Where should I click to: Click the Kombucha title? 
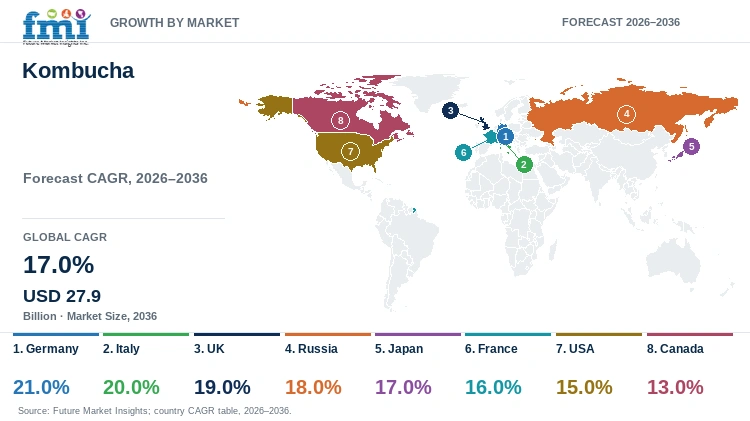78,71
